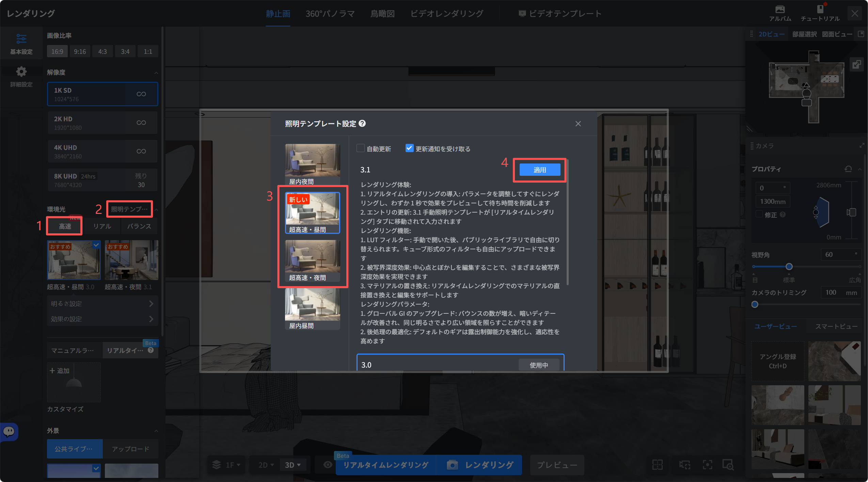Adjust the カメラのトリミング slider handle
This screenshot has height=482, width=868.
pyautogui.click(x=755, y=304)
